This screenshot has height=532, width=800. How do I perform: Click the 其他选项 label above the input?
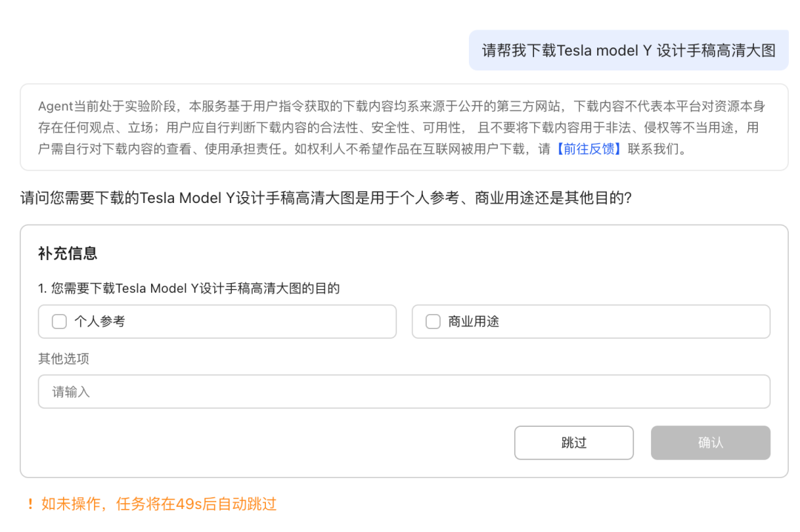tap(64, 359)
